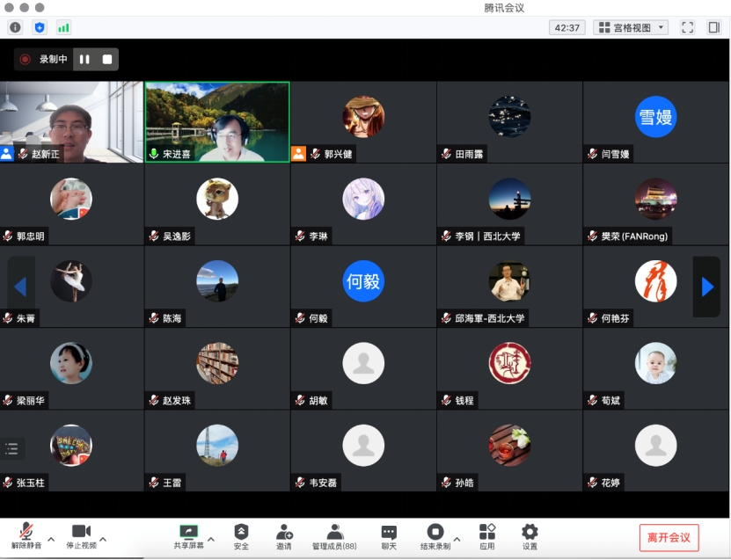Click the red 离开会议 button
Viewport: 731px width, 560px height.
(x=669, y=537)
